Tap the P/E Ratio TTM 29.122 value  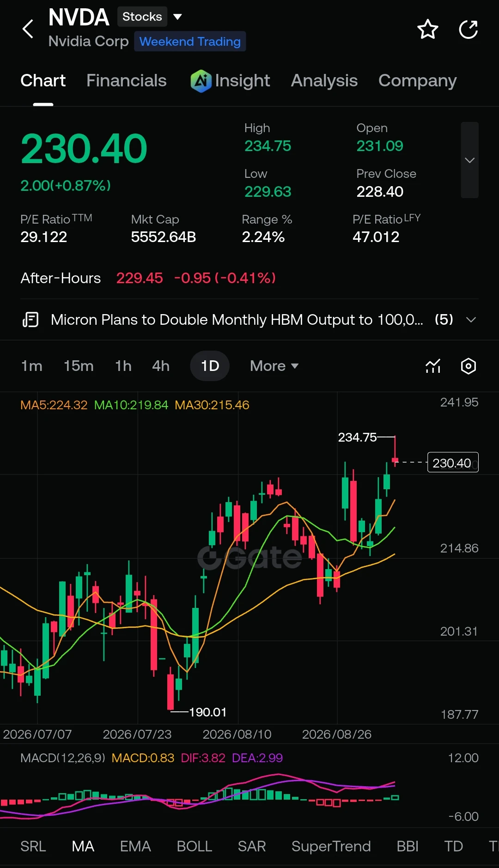point(44,237)
